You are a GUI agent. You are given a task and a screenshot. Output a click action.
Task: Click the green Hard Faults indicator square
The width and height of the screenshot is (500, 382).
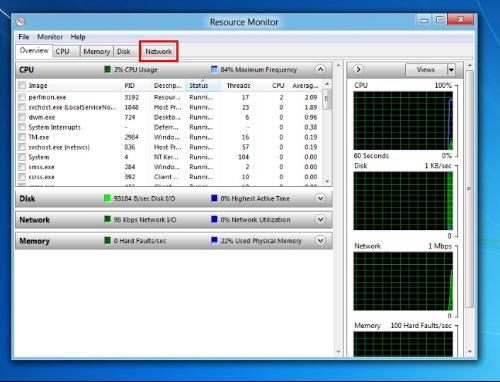107,240
